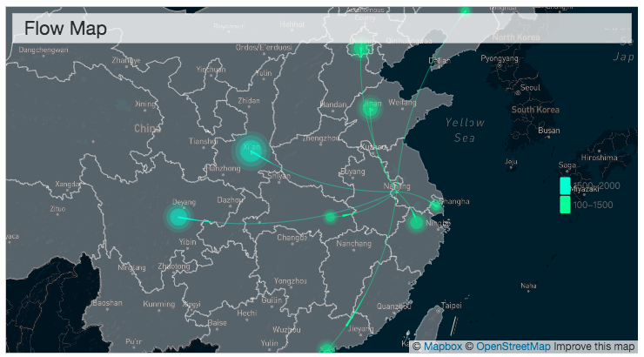Image resolution: width=644 pixels, height=357 pixels.
Task: Click the Busan label on map
Action: pos(549,131)
